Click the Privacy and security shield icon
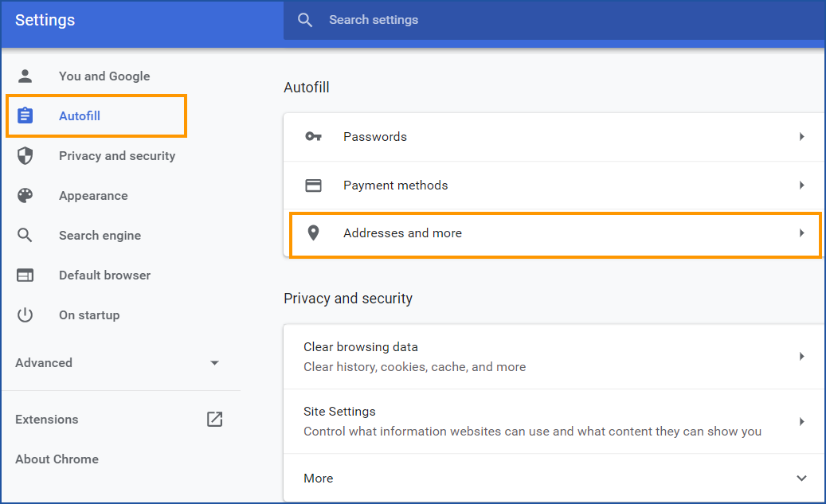Viewport: 826px width, 504px height. [25, 155]
